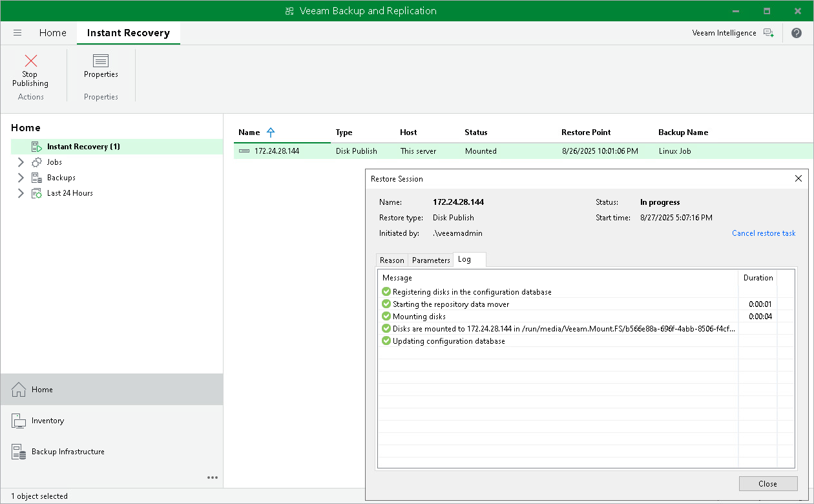Viewport: 814px width, 504px height.
Task: Switch to the Home ribbon tab
Action: [53, 33]
